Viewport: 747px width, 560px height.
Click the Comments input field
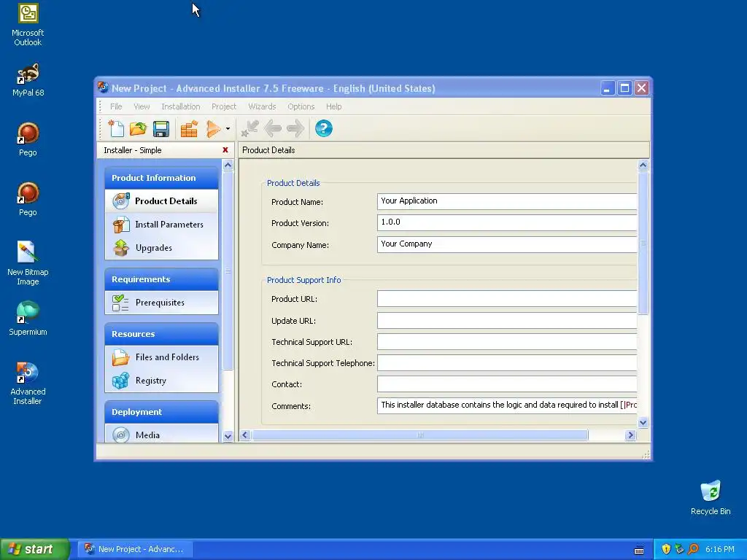[x=507, y=405]
